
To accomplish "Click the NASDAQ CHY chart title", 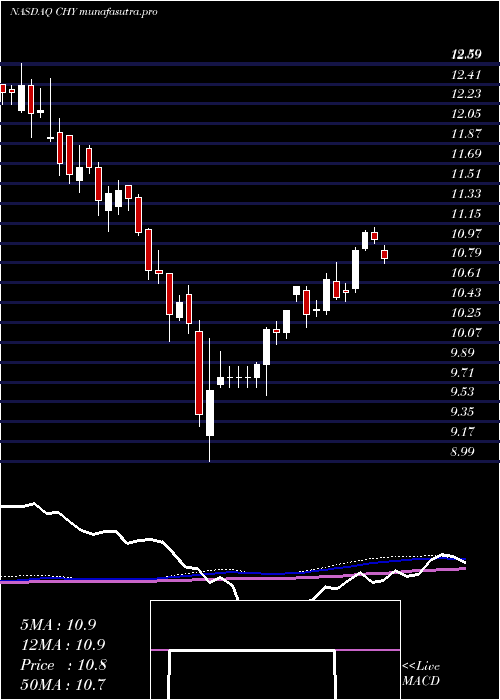I will (83, 12).
